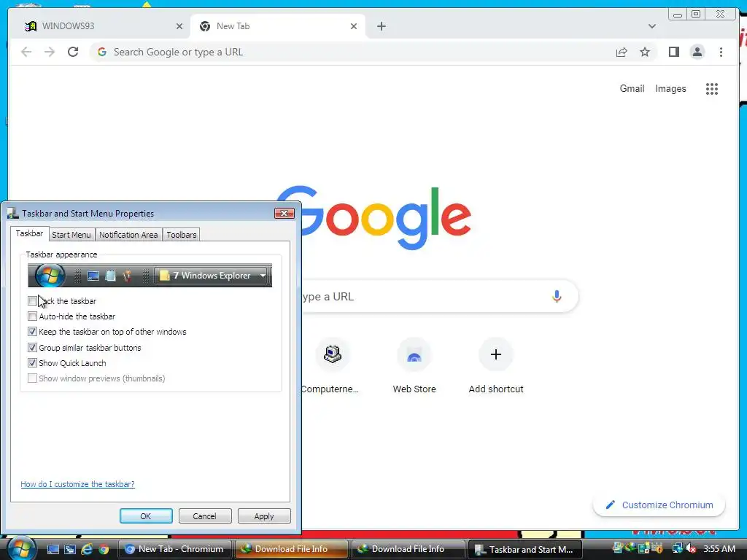Viewport: 747px width, 560px height.
Task: Open Gmail link
Action: 632,88
